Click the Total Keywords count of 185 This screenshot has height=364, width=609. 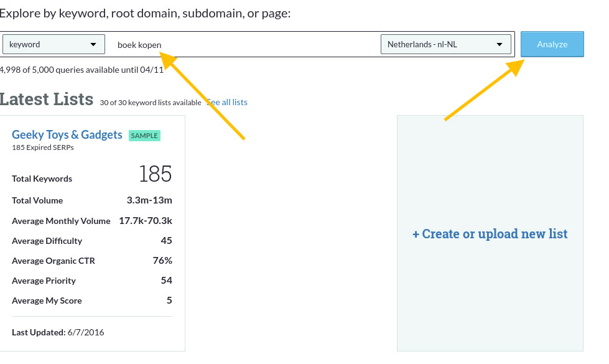click(155, 174)
